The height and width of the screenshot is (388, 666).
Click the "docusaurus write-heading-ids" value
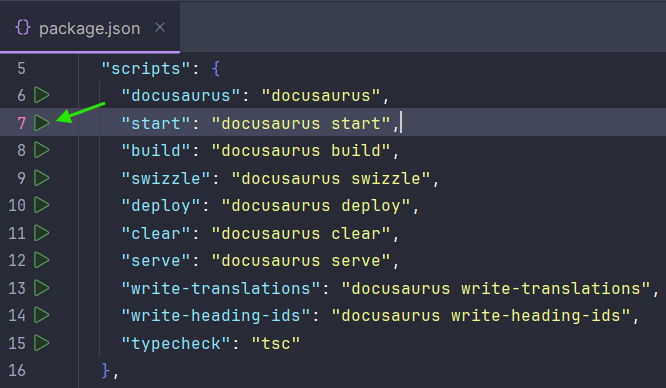click(481, 316)
